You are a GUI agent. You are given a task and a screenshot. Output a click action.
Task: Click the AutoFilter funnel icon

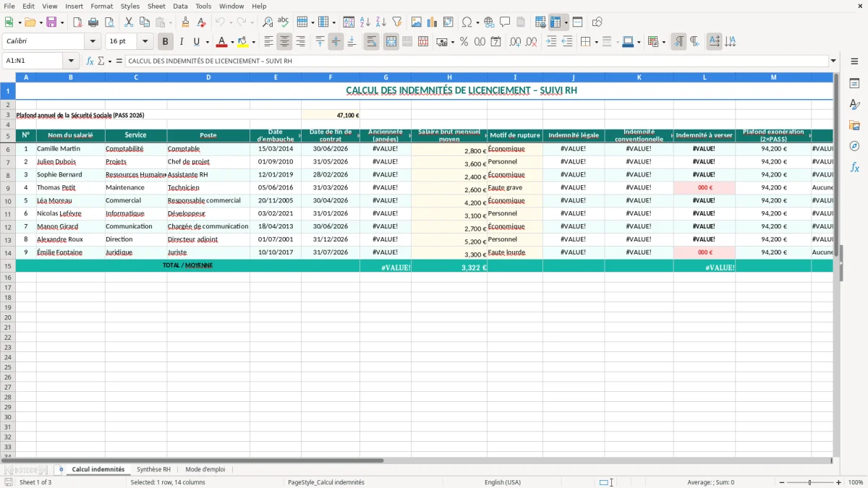[x=396, y=22]
